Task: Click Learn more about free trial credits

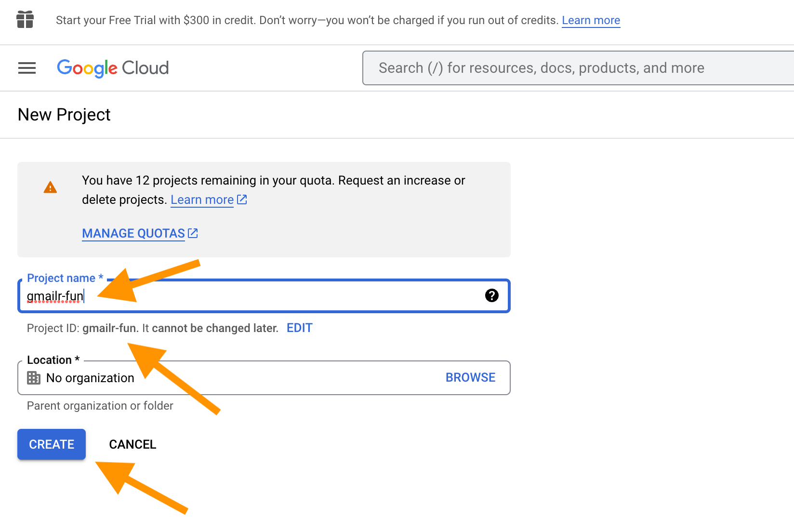Action: click(x=591, y=20)
